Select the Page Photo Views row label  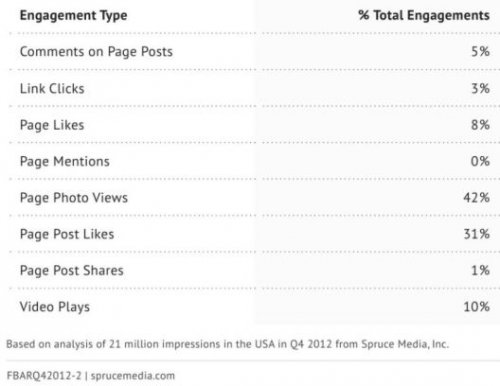click(x=74, y=198)
